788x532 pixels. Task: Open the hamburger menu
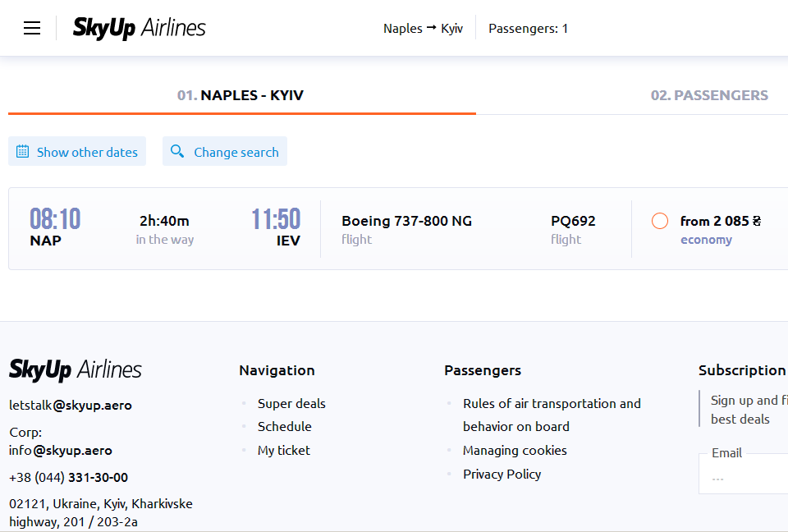click(x=32, y=29)
